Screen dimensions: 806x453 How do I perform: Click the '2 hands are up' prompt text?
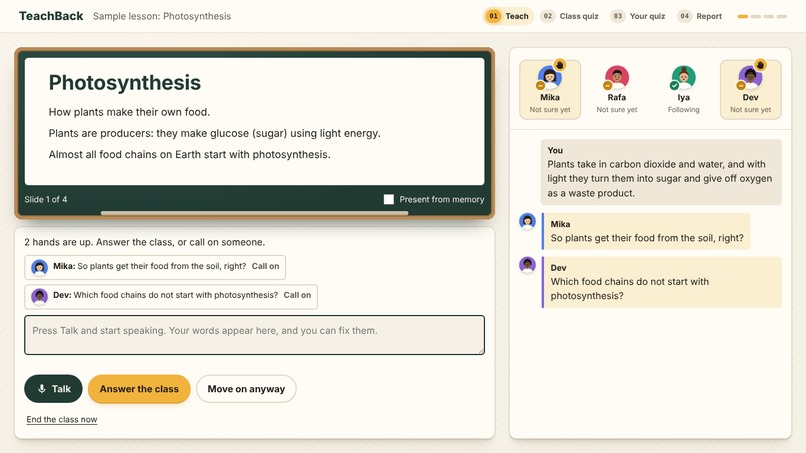(145, 242)
